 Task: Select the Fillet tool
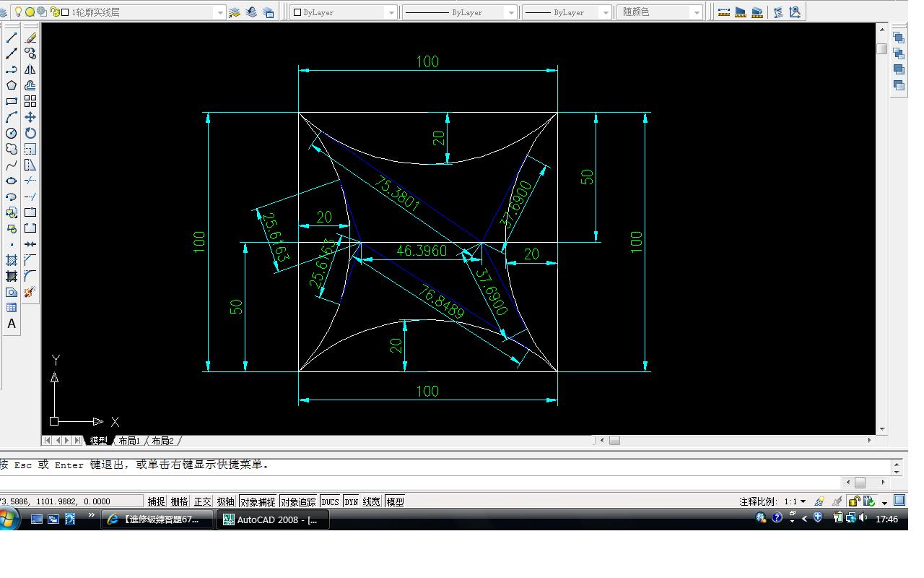(30, 276)
